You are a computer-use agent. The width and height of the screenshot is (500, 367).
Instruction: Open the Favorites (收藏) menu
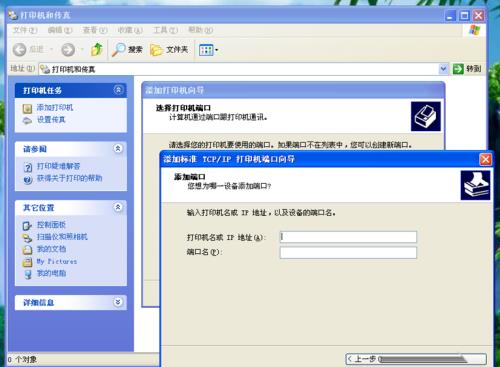pos(130,30)
